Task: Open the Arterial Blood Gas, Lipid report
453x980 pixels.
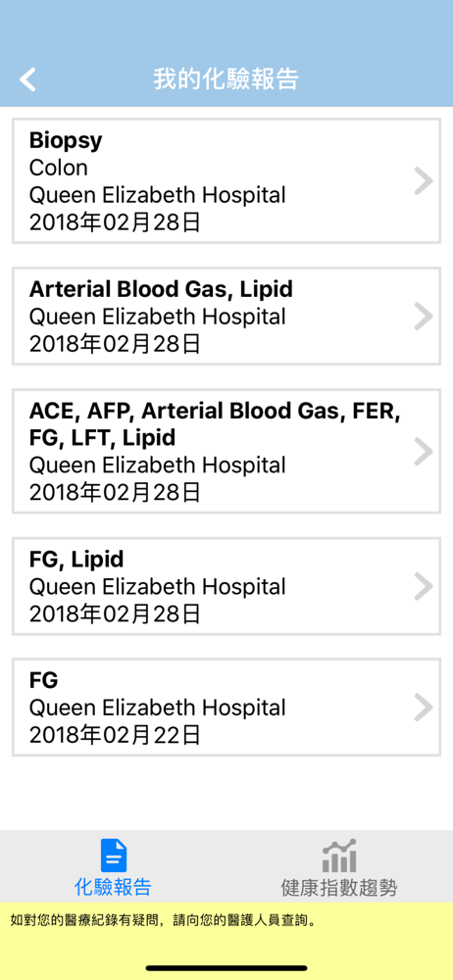Action: click(x=226, y=317)
